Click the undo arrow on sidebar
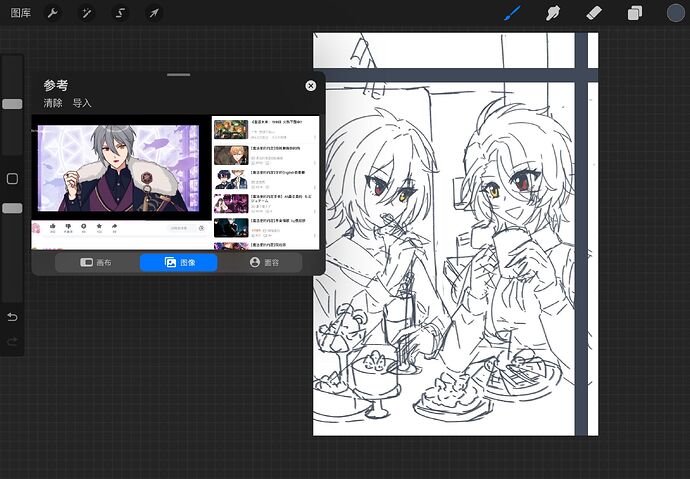Image resolution: width=690 pixels, height=479 pixels. pyautogui.click(x=12, y=317)
